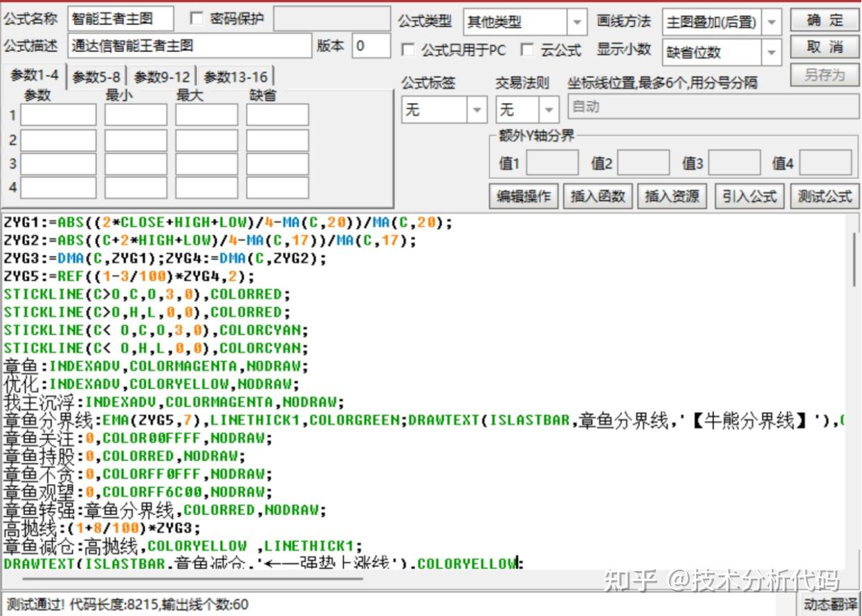
Task: Open the 公式标签 dropdown
Action: (477, 109)
